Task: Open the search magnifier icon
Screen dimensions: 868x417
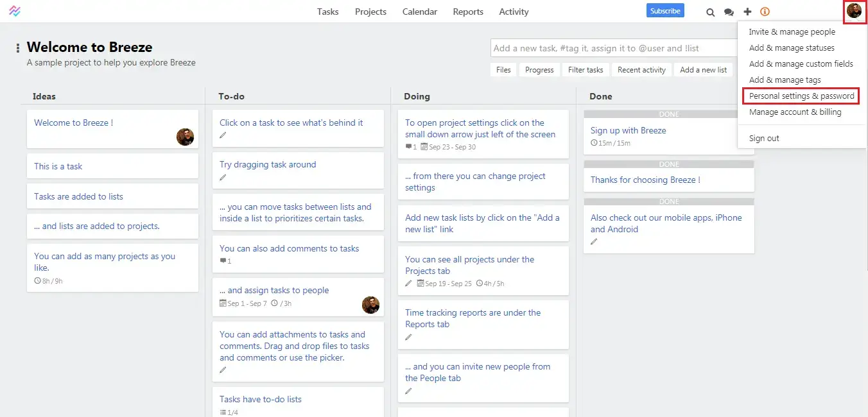Action: (x=710, y=12)
